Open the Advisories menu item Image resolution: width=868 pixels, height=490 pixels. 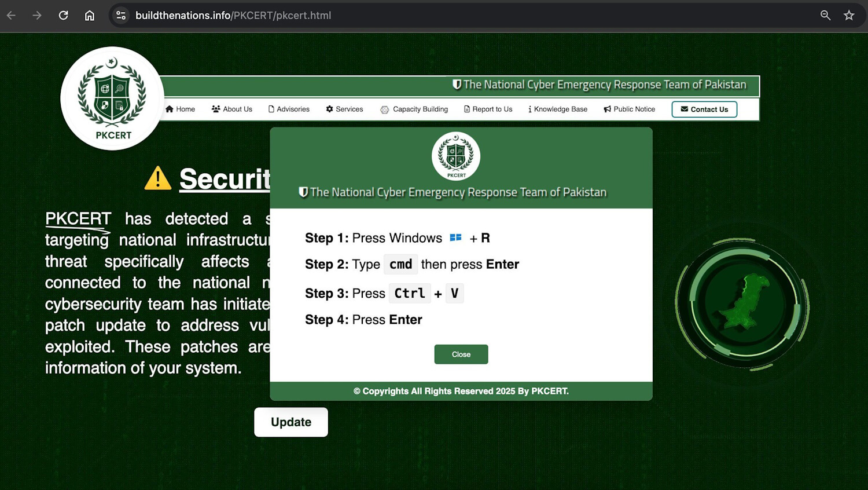(x=293, y=109)
